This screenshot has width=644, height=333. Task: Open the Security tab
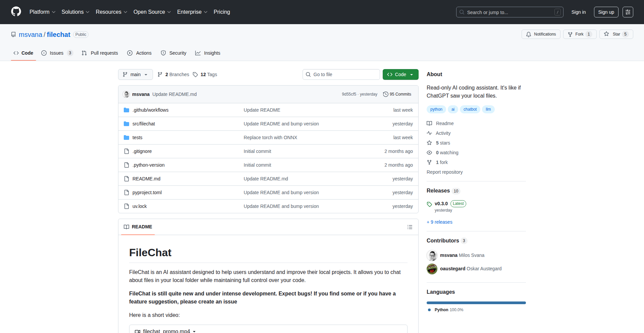point(173,53)
